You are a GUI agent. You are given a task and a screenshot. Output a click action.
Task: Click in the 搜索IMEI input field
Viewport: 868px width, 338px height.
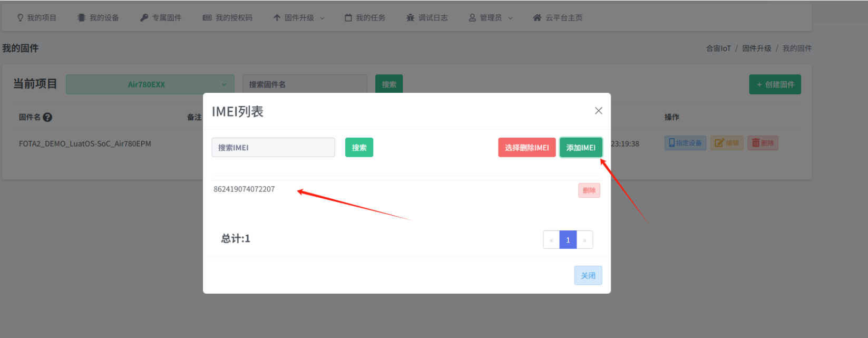(x=273, y=148)
